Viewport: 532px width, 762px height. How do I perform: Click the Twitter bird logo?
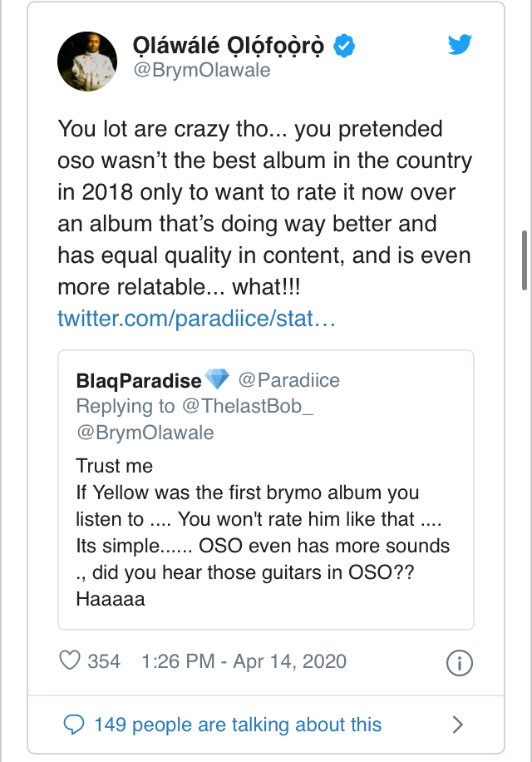point(459,45)
